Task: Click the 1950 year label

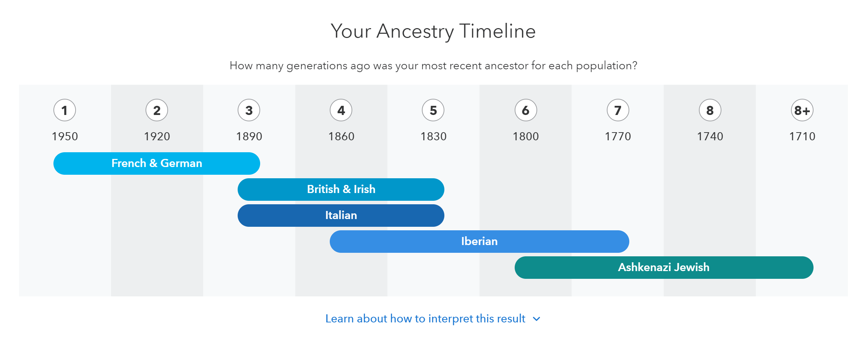Action: tap(65, 136)
